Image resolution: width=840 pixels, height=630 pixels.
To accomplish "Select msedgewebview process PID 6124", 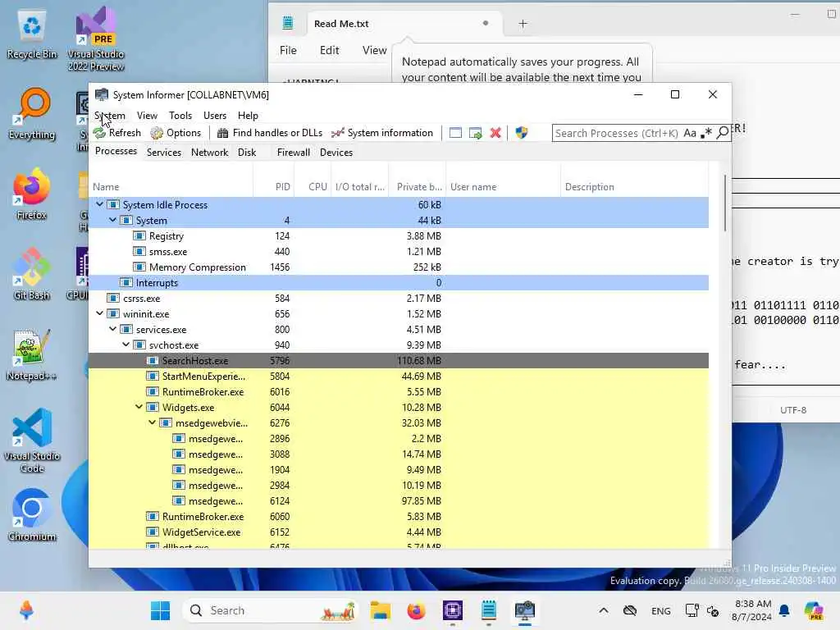I will coord(399,501).
